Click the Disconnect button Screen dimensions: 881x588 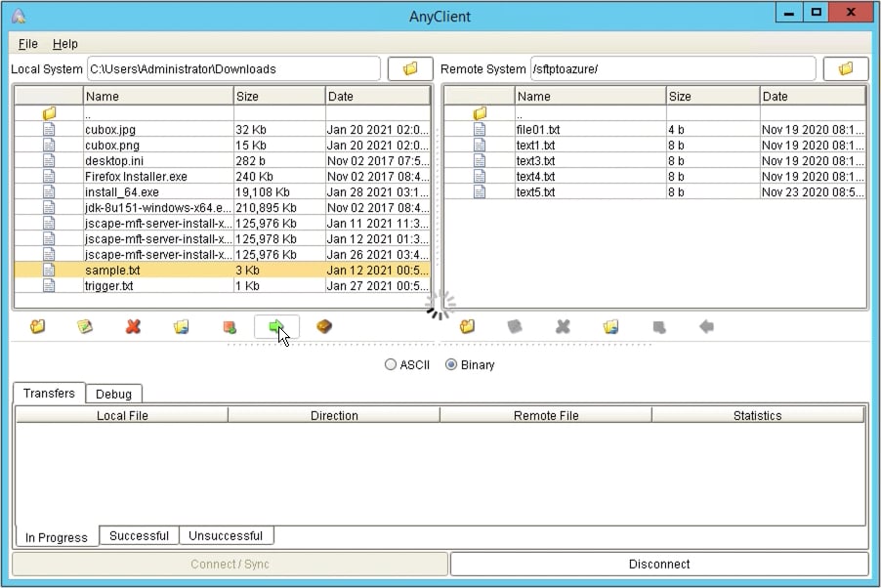coord(658,564)
